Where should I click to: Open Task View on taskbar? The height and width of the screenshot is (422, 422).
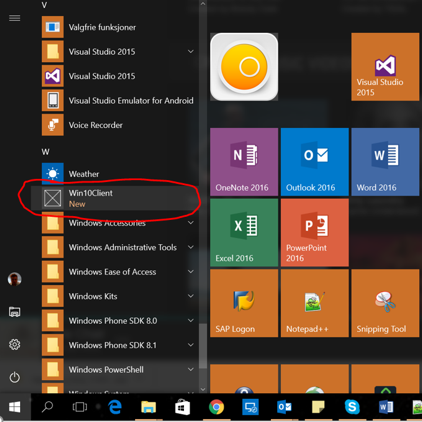click(80, 407)
